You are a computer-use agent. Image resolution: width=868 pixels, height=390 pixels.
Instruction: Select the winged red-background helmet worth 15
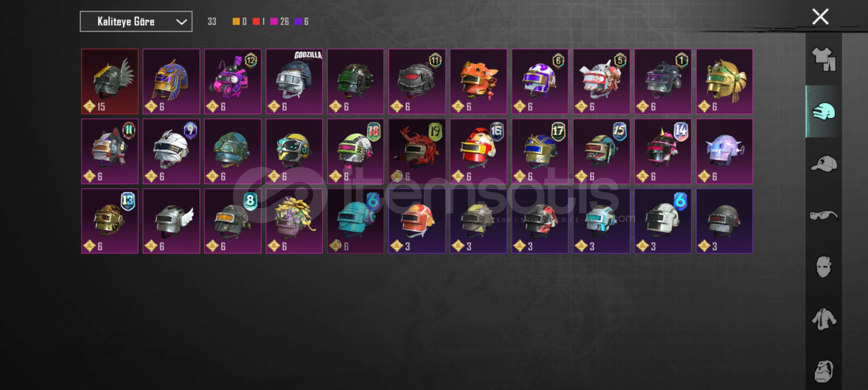point(110,82)
